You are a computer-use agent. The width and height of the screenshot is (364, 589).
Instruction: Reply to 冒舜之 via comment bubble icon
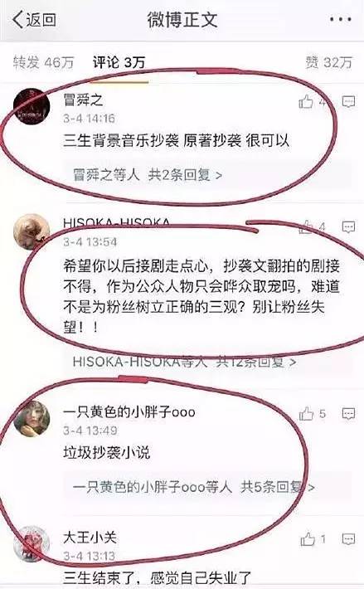pos(348,101)
